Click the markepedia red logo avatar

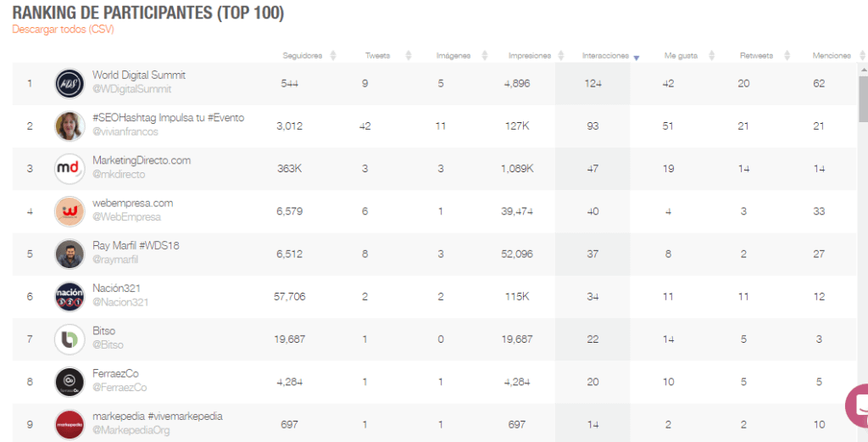pyautogui.click(x=70, y=425)
